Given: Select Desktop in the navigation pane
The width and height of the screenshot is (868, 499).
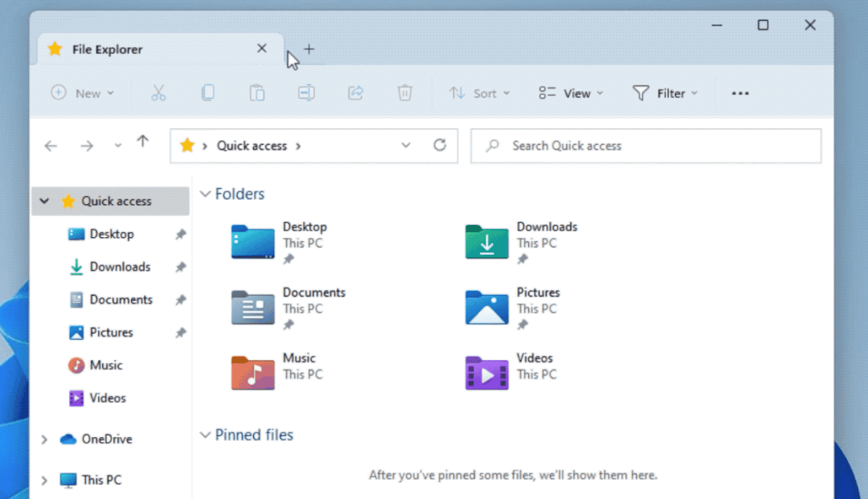Looking at the screenshot, I should click(111, 234).
